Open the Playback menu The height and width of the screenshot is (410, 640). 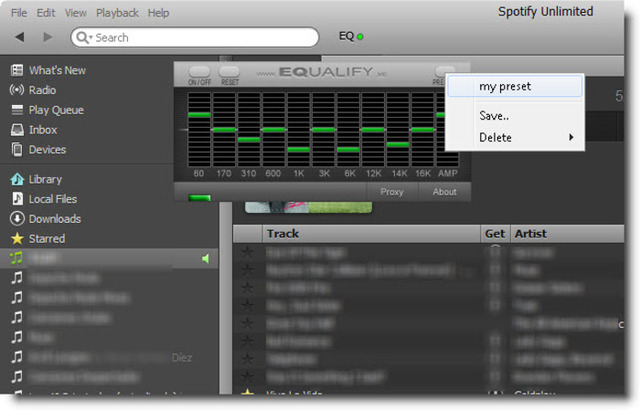tap(117, 13)
